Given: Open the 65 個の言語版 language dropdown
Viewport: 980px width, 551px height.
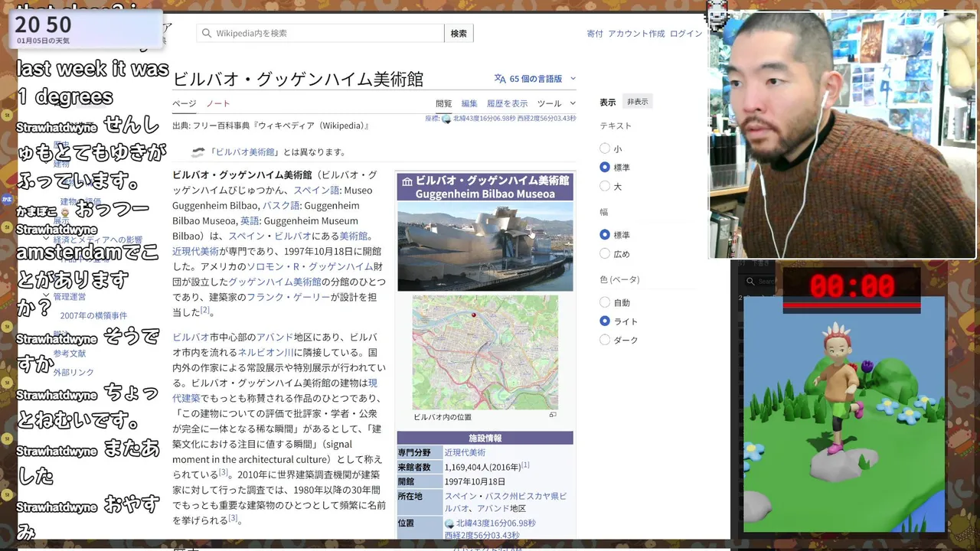Looking at the screenshot, I should (535, 78).
